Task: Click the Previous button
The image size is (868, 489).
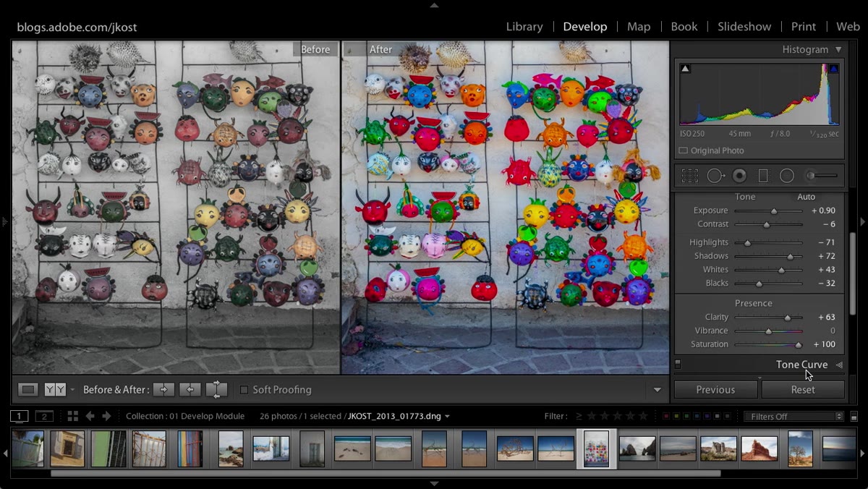Action: 715,389
